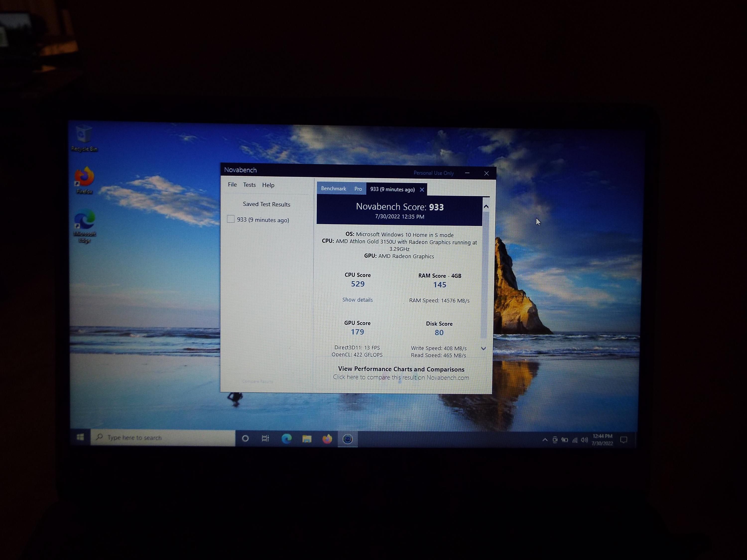
Task: Open the File menu
Action: tap(232, 185)
